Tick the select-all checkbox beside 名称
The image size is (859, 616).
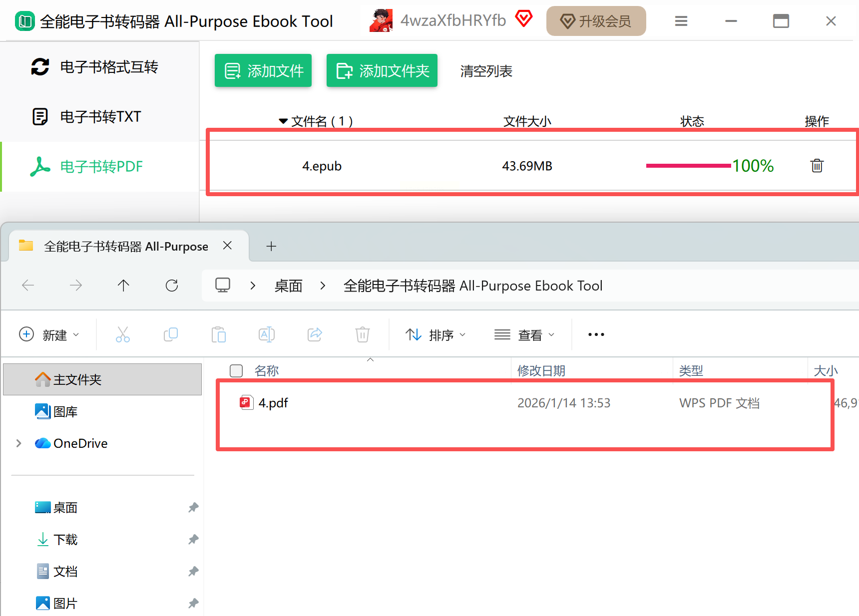click(236, 371)
